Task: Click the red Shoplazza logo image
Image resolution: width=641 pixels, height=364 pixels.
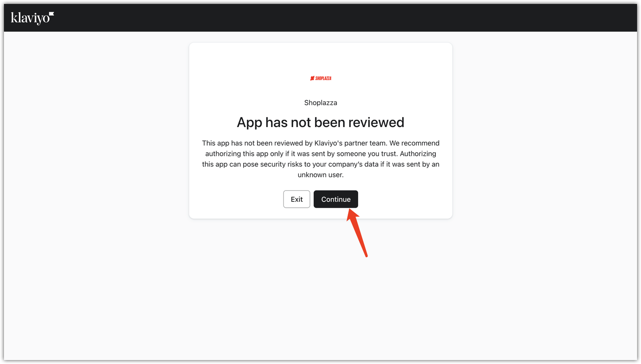Action: tap(320, 78)
